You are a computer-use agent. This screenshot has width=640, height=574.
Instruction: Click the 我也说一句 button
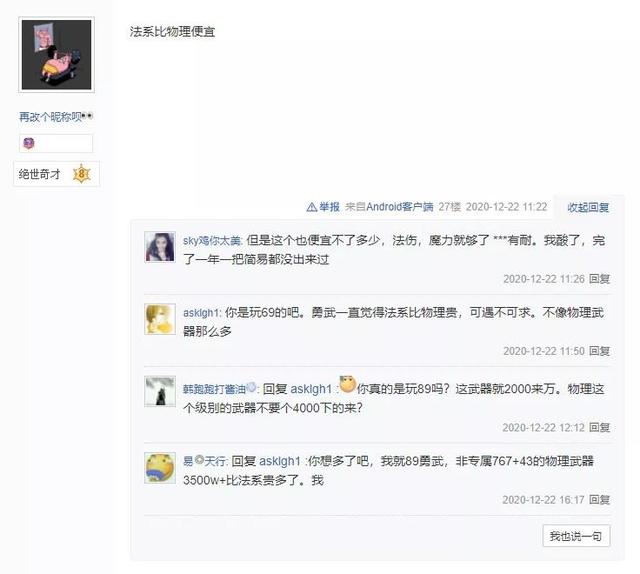pyautogui.click(x=576, y=536)
